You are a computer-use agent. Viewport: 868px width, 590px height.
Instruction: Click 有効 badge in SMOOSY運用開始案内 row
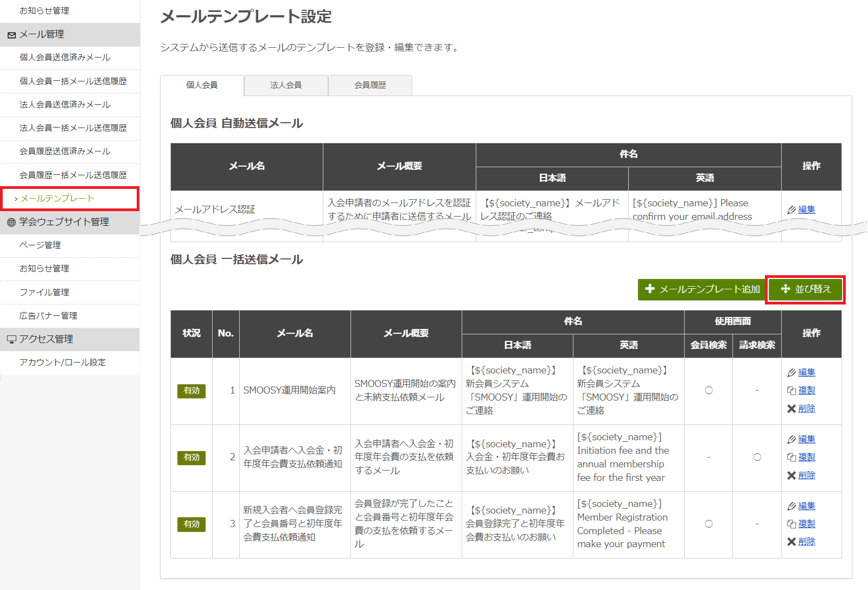(x=192, y=391)
